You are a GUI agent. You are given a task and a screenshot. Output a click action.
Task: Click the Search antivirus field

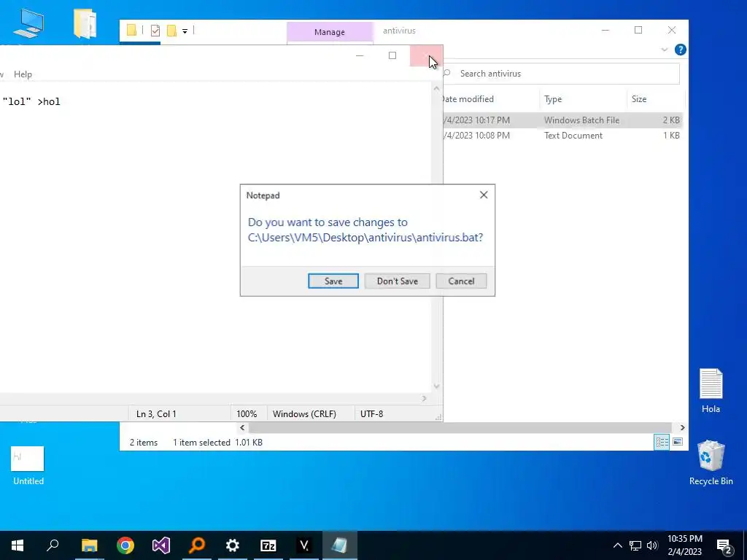click(x=560, y=74)
